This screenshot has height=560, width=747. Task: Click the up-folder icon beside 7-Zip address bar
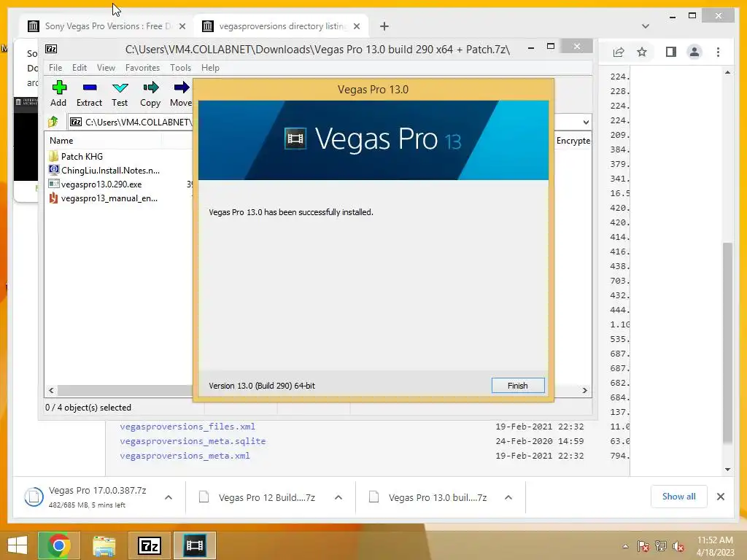[x=53, y=122]
